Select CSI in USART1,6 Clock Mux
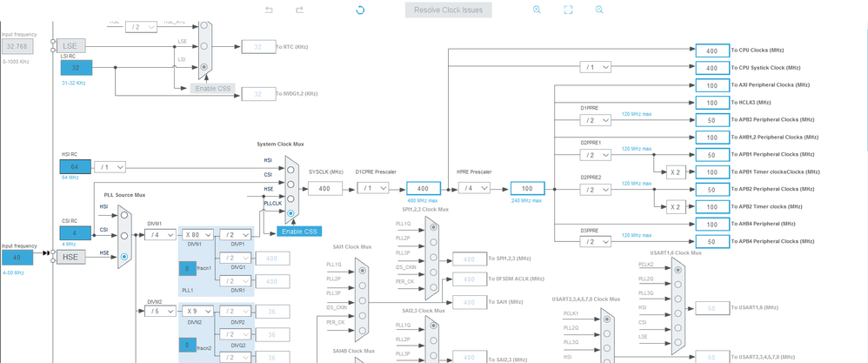 pyautogui.click(x=678, y=327)
